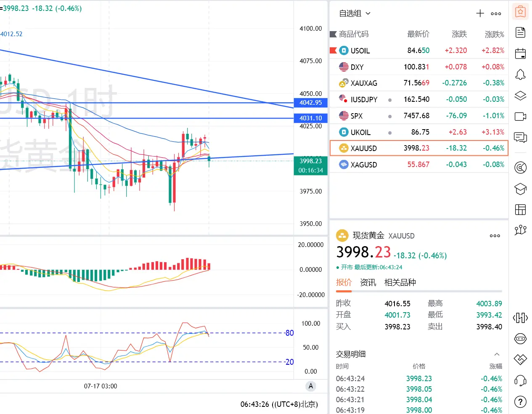Open the watchlist more options menu

coord(496,13)
